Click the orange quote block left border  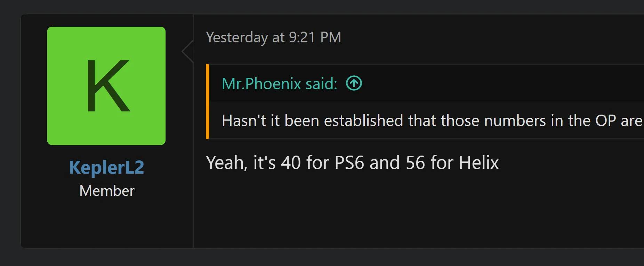(208, 101)
